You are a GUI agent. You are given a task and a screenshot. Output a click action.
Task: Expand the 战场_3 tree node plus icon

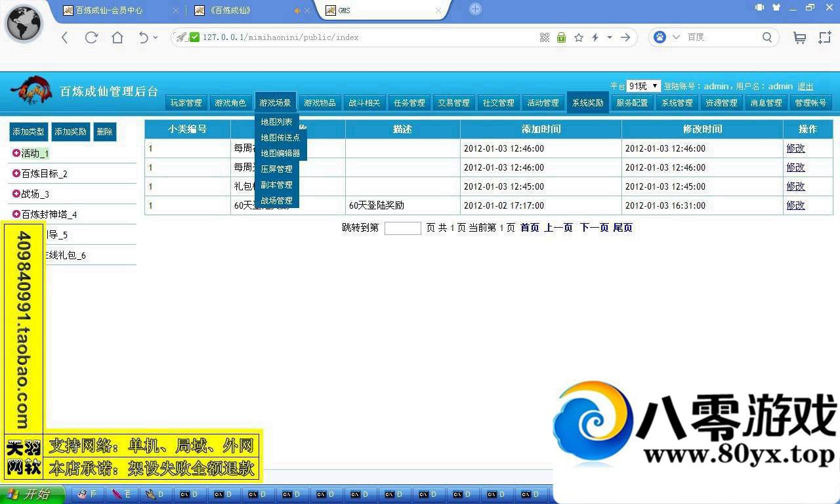[16, 194]
